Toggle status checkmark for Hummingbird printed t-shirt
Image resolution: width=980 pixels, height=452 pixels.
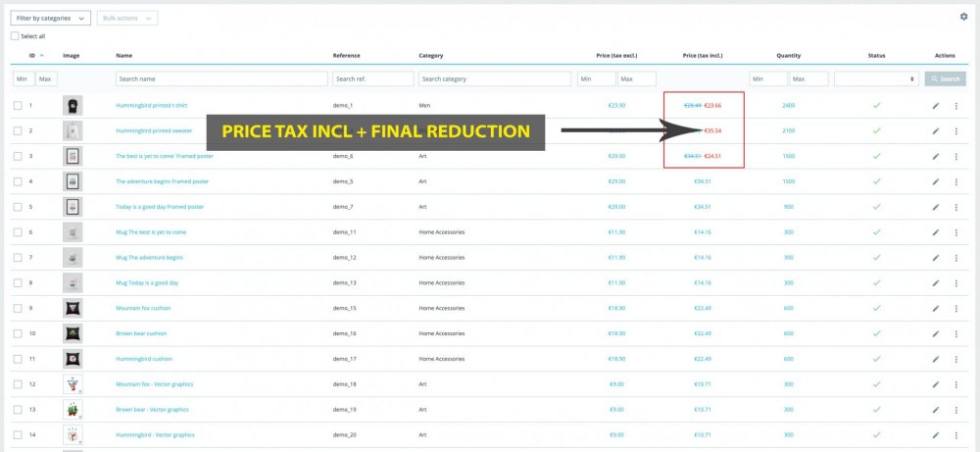(x=876, y=106)
